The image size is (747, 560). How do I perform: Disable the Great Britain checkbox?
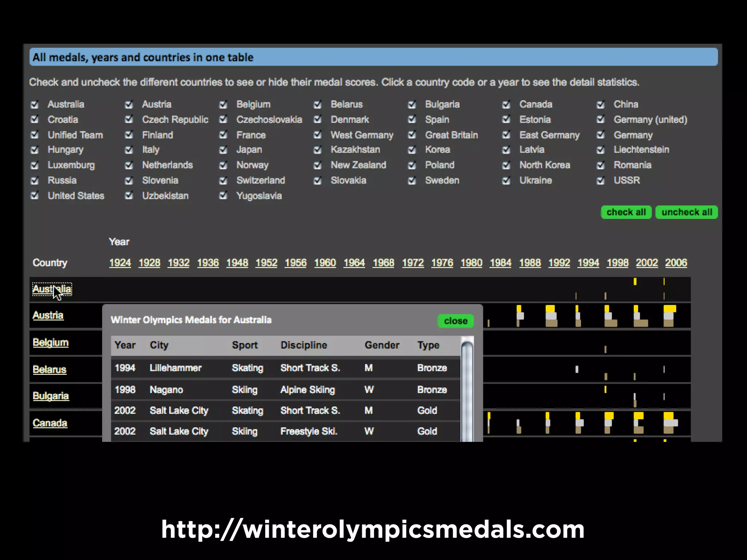pyautogui.click(x=412, y=135)
